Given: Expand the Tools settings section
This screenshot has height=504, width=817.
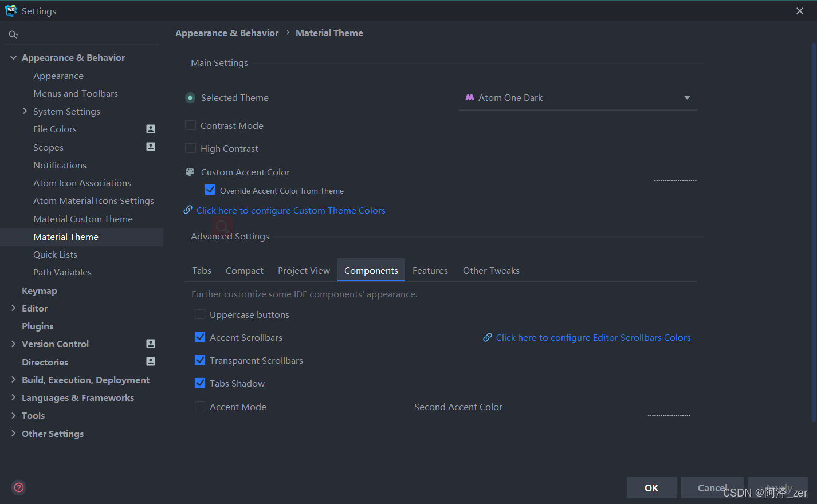Looking at the screenshot, I should (x=13, y=415).
